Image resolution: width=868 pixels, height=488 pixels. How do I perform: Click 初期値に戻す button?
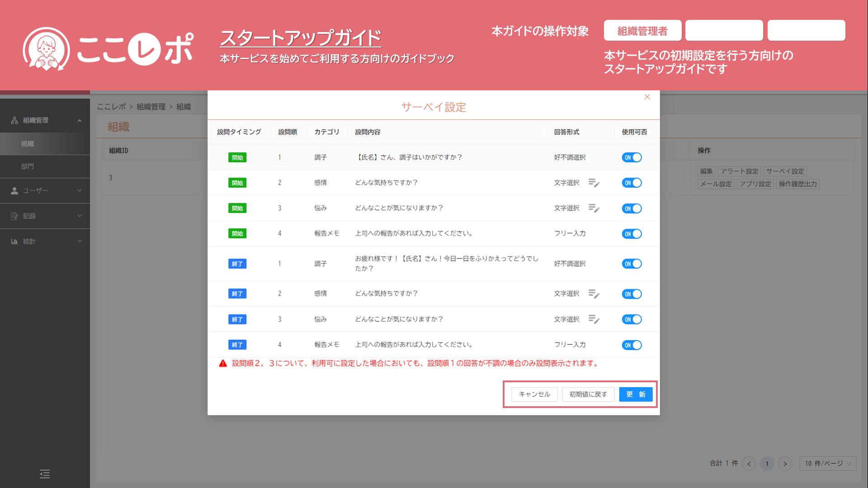click(x=588, y=394)
